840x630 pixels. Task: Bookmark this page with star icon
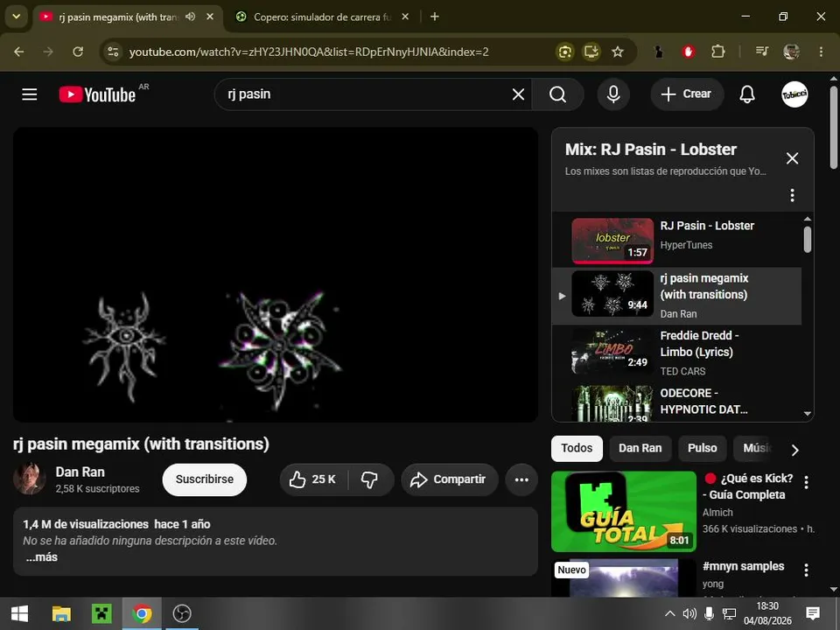point(618,52)
